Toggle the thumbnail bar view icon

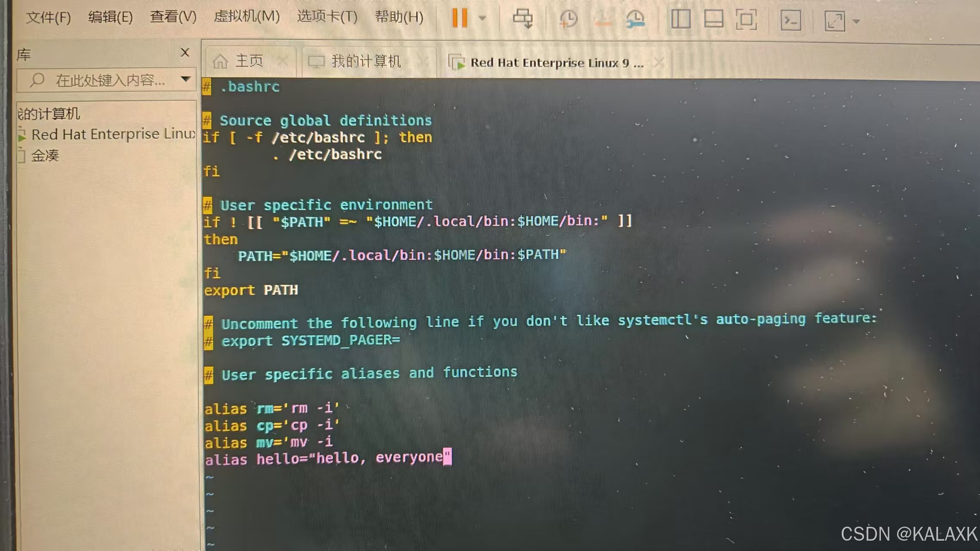tap(713, 19)
